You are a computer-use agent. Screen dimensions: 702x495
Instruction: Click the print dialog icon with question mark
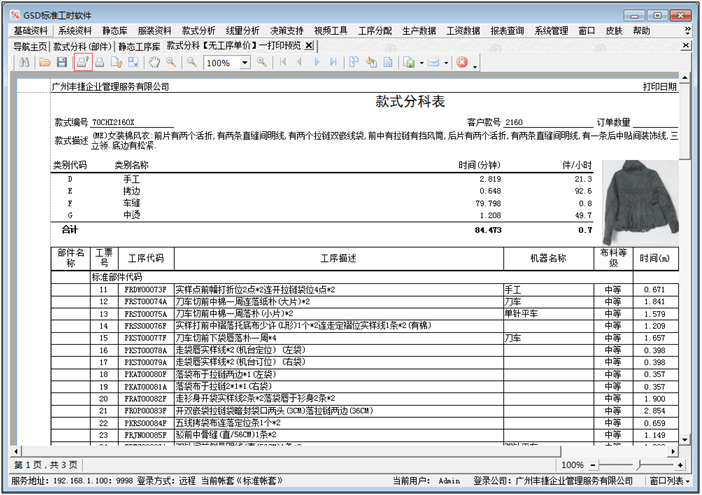(x=83, y=62)
